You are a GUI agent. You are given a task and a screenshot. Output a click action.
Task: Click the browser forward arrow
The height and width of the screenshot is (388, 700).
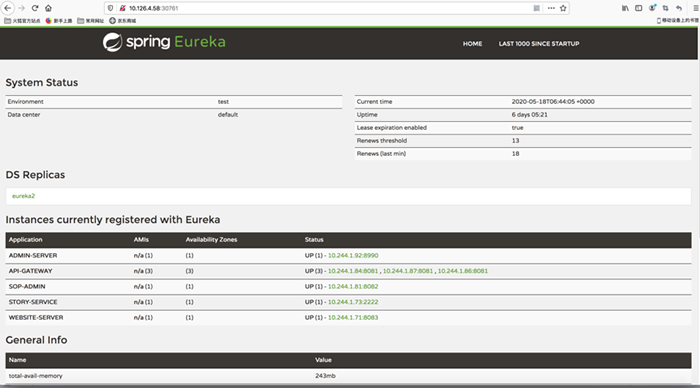point(21,8)
